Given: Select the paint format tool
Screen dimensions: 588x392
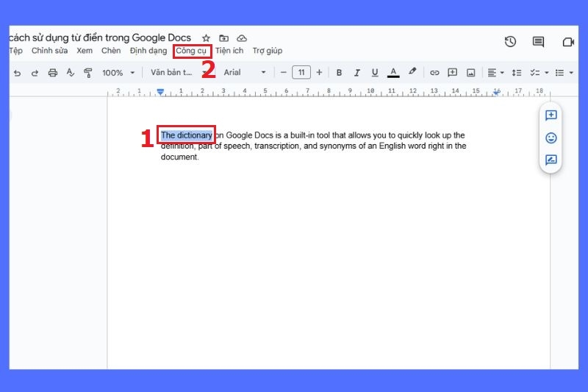Looking at the screenshot, I should 88,73.
